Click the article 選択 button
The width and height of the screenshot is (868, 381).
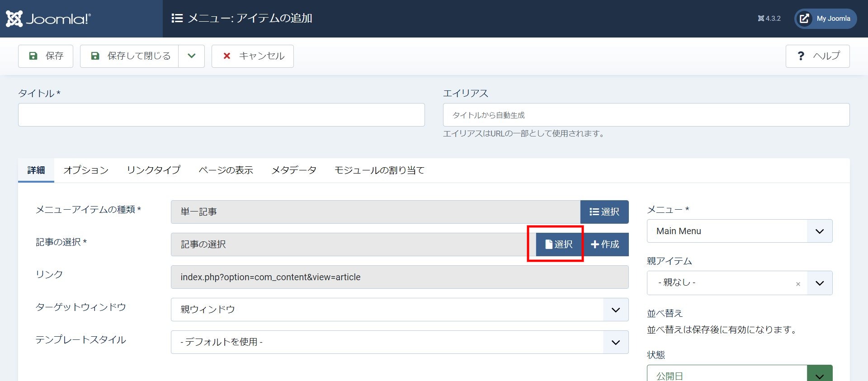tap(559, 245)
